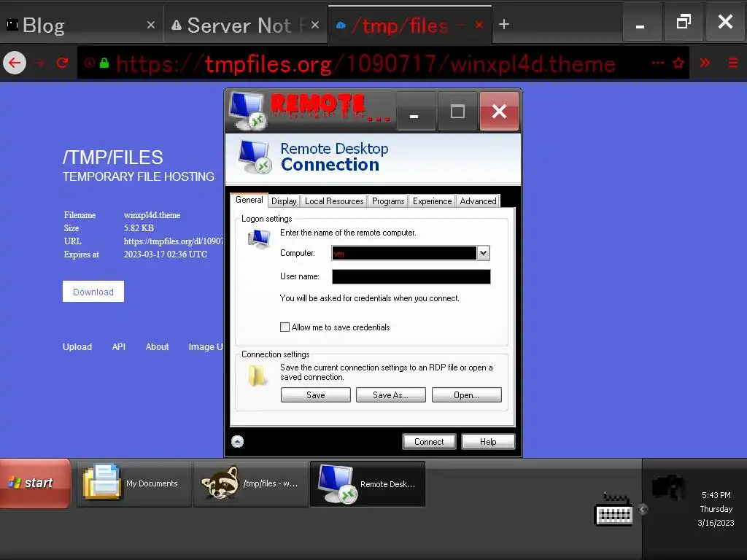Maximize the Remote Desktop Connection window
Viewport: 747px width, 560px height.
457,112
